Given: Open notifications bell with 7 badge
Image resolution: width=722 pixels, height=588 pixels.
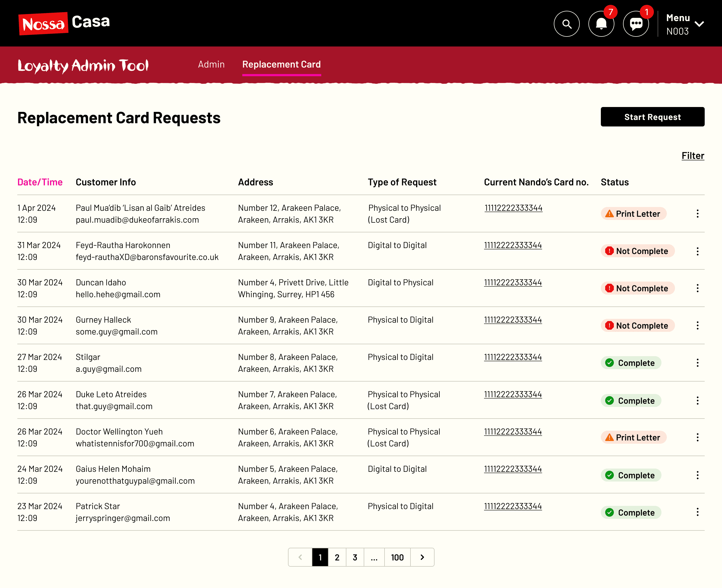Looking at the screenshot, I should tap(601, 24).
